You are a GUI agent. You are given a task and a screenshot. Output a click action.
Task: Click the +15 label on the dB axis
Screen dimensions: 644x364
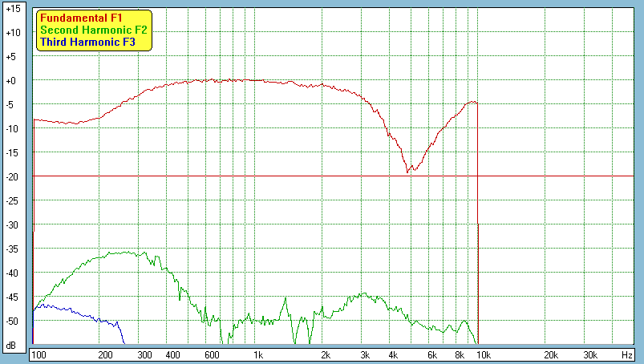pos(12,9)
